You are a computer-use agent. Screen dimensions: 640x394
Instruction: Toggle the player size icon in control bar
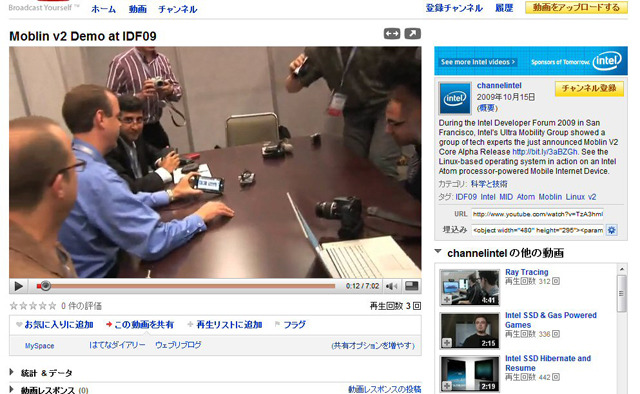411,286
